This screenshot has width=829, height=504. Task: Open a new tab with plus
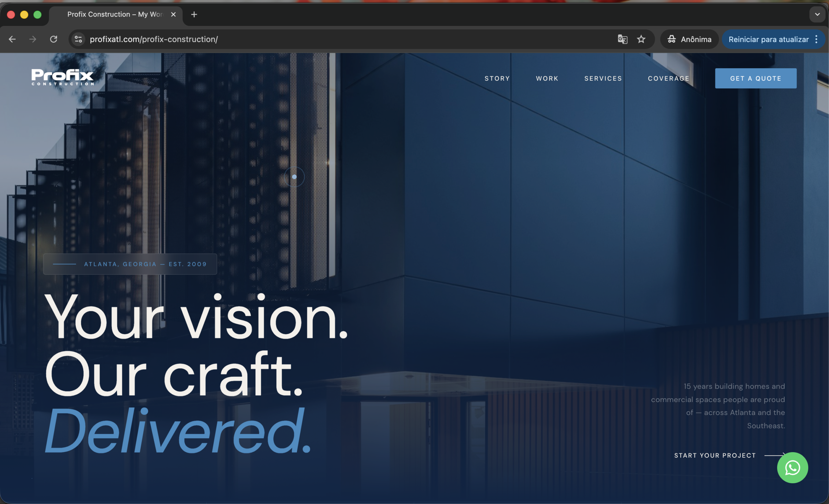pyautogui.click(x=194, y=15)
